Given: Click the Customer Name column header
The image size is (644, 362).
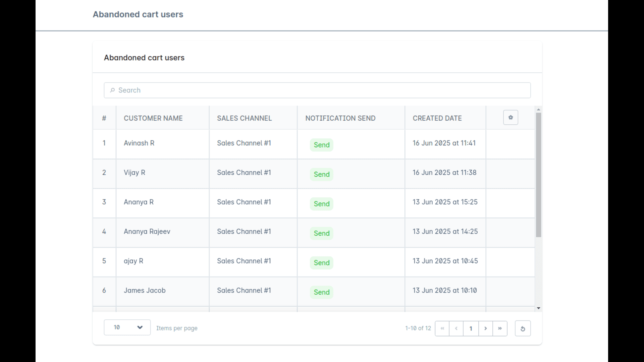Looking at the screenshot, I should click(153, 118).
